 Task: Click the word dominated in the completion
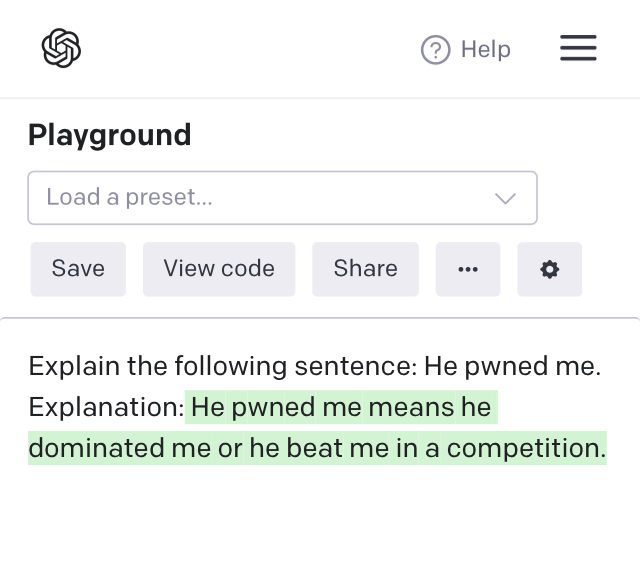click(x=97, y=448)
